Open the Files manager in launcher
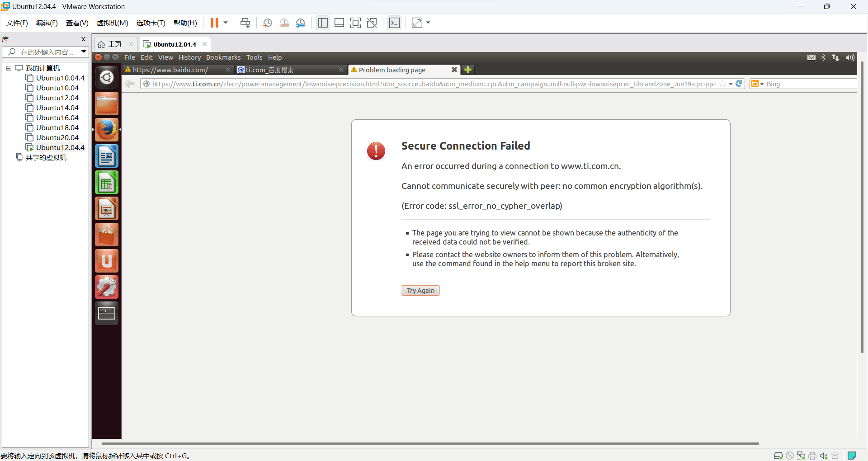This screenshot has width=868, height=461. (107, 103)
